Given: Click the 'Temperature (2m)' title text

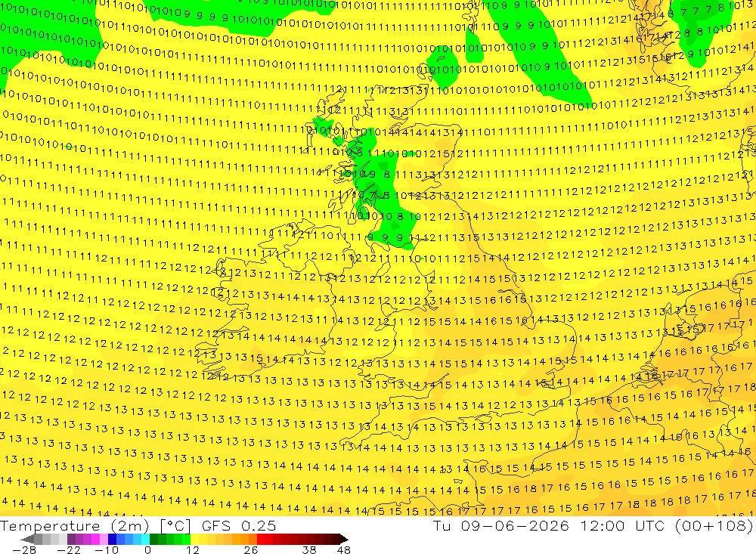Looking at the screenshot, I should (75, 525).
